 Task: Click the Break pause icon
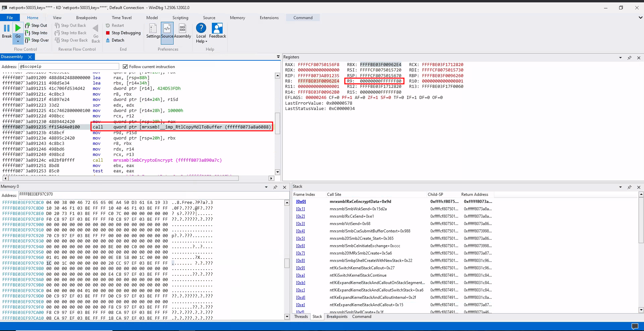[x=7, y=29]
